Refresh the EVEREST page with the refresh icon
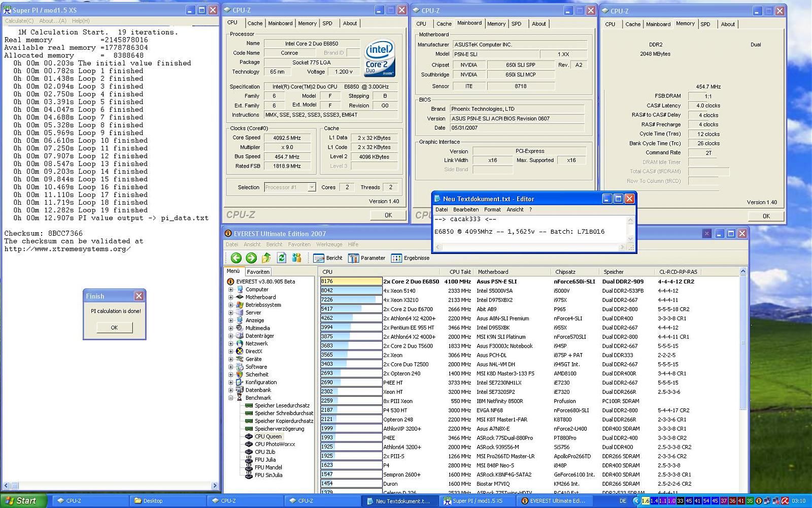Image resolution: width=812 pixels, height=508 pixels. (282, 258)
